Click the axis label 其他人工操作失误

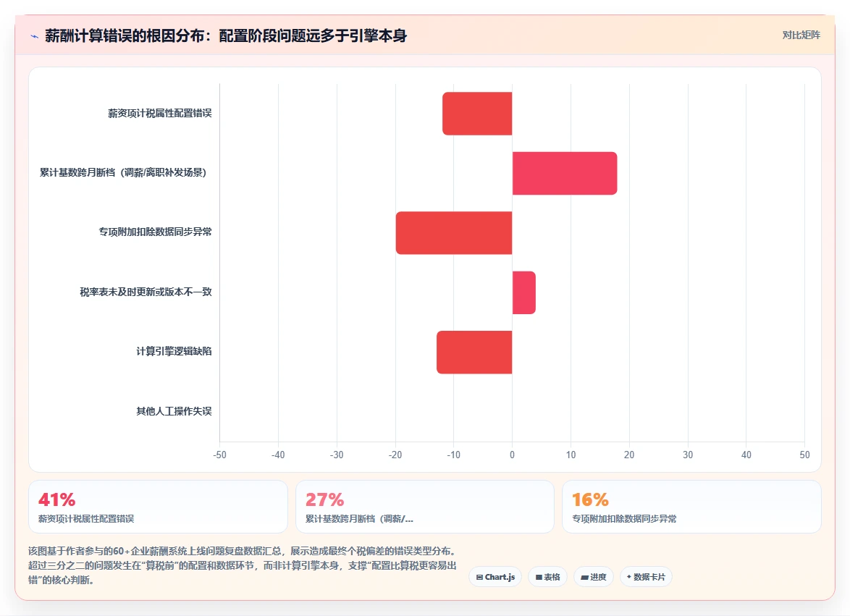tap(174, 411)
